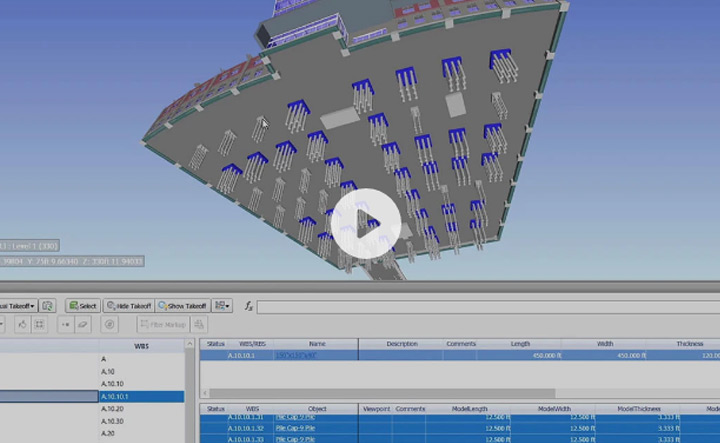Open the view options dropdown after Show Takeoff
The width and height of the screenshot is (720, 443).
click(x=223, y=305)
